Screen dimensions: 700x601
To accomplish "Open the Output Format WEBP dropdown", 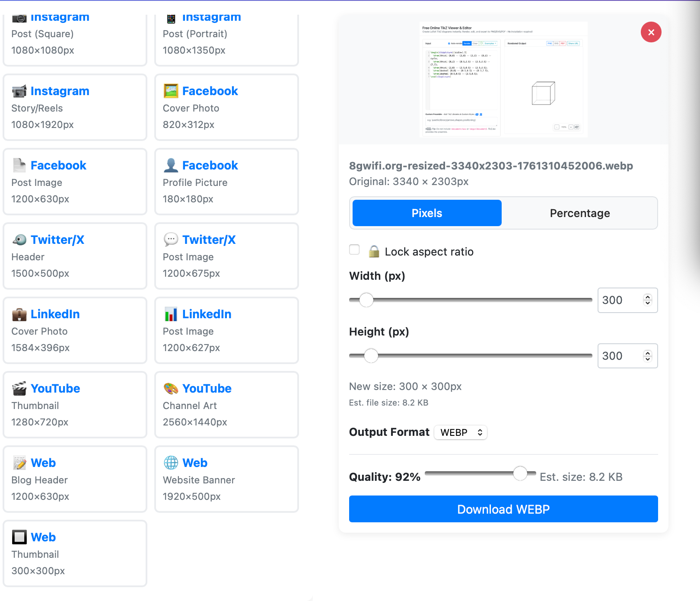I will [x=461, y=432].
